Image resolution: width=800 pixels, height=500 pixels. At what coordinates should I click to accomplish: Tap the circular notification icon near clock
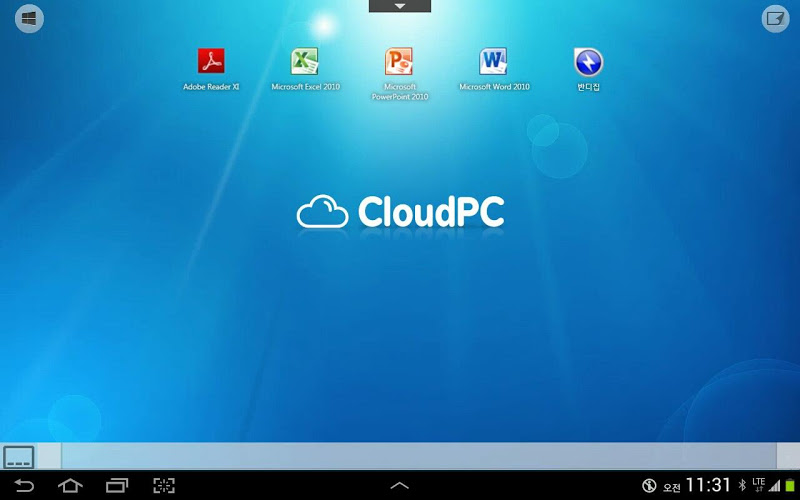[x=648, y=485]
